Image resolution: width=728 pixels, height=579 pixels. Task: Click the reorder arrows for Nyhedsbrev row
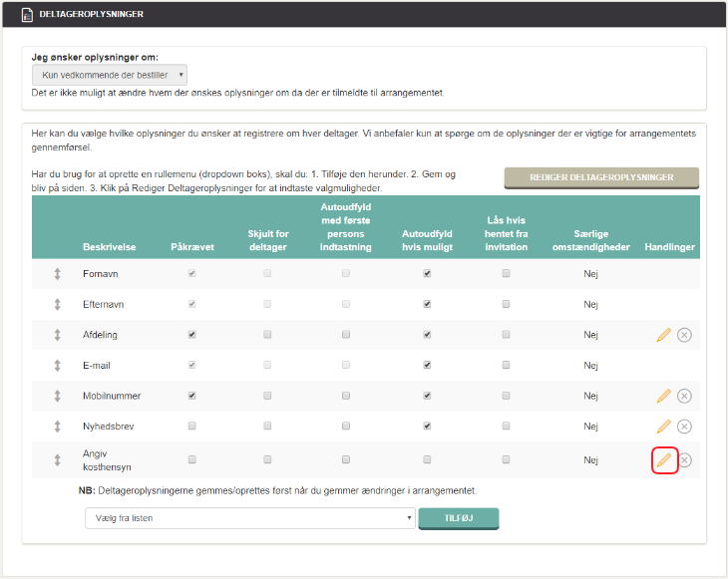click(57, 426)
